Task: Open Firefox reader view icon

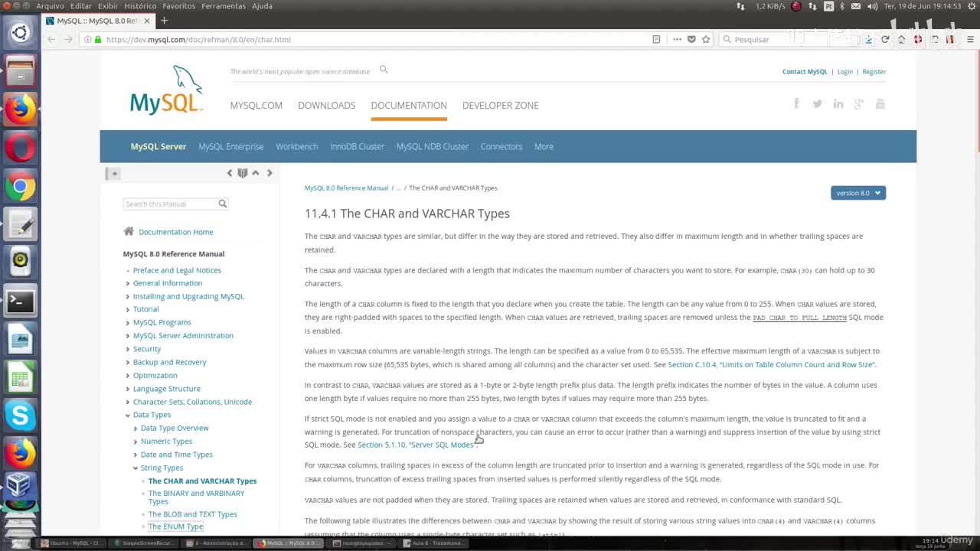Action: [656, 39]
